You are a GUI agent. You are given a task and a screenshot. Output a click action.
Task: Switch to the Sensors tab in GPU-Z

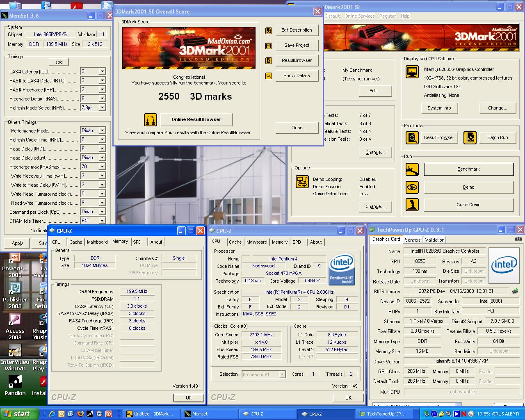point(413,240)
